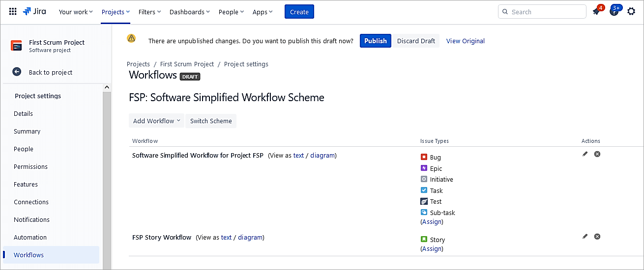Open the app switcher grid icon

(13, 12)
